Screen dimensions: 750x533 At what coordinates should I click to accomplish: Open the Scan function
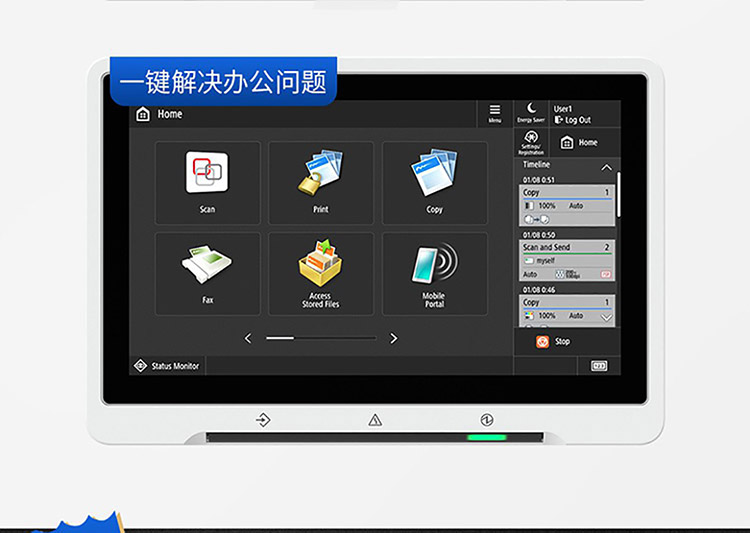[x=207, y=182]
